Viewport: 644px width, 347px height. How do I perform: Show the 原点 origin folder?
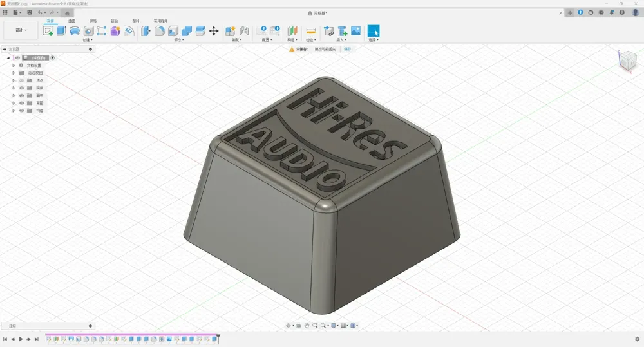tap(22, 80)
